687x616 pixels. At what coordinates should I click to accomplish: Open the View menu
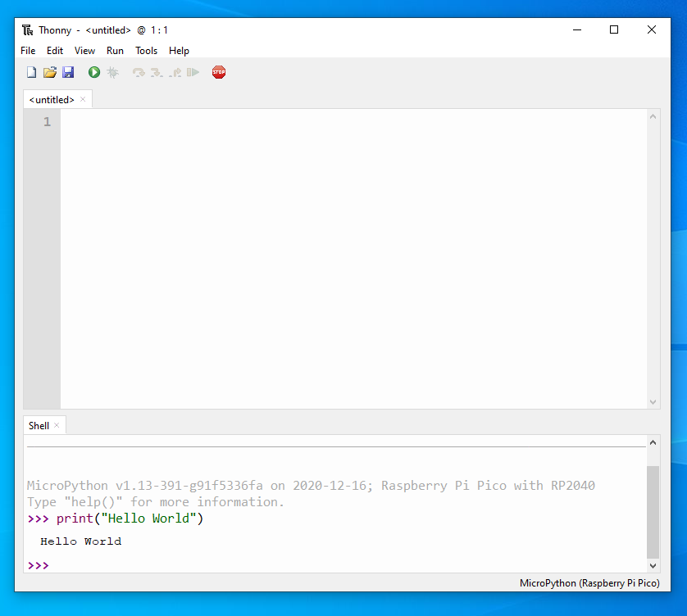tap(84, 51)
